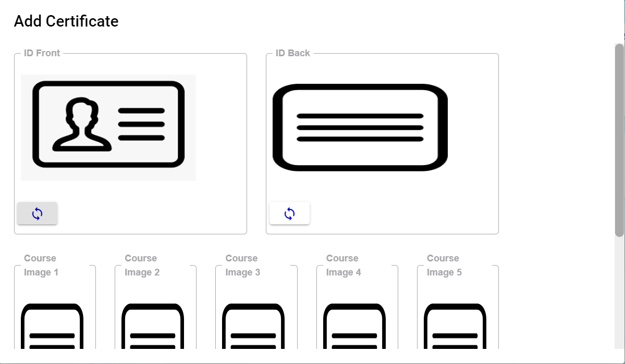Click the ID Front field label

42,53
